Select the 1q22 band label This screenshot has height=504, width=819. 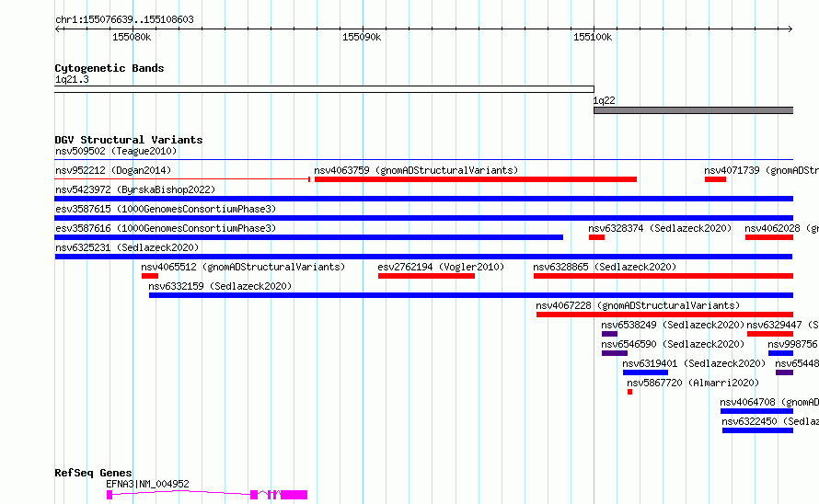coord(605,100)
